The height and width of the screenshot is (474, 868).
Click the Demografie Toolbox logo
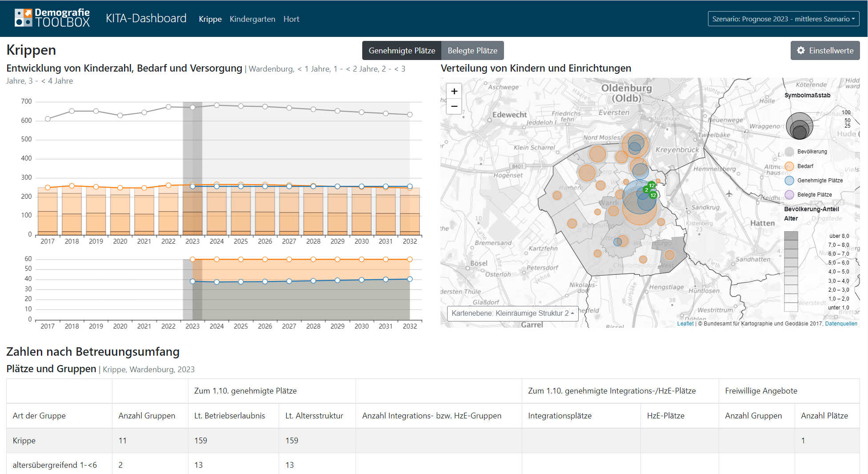coord(52,18)
